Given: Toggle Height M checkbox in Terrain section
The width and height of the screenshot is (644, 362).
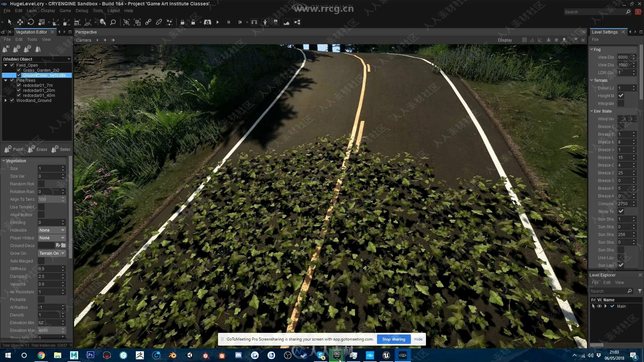Looking at the screenshot, I should (620, 96).
